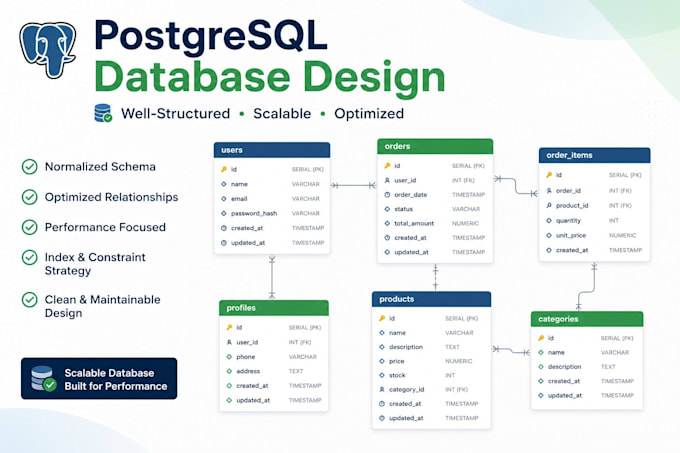Click the PostgreSQL title text
This screenshot has width=680, height=453.
click(211, 36)
